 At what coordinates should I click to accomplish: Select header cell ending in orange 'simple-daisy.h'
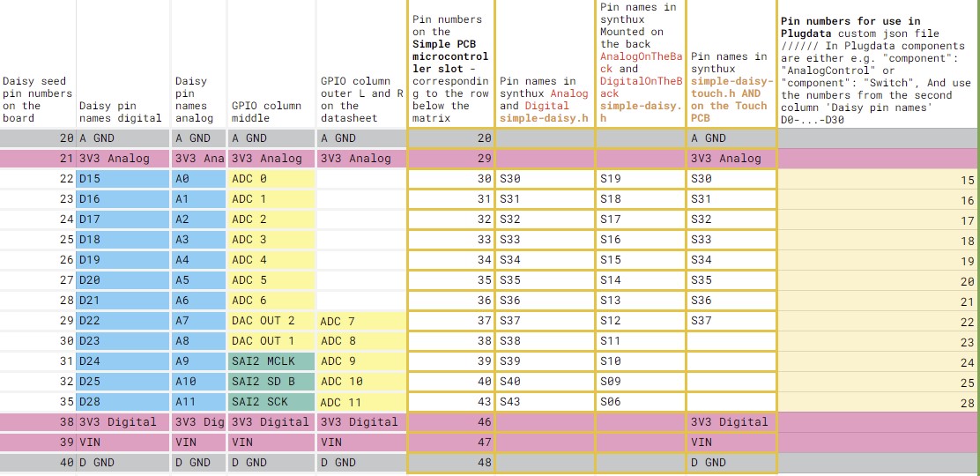click(545, 63)
